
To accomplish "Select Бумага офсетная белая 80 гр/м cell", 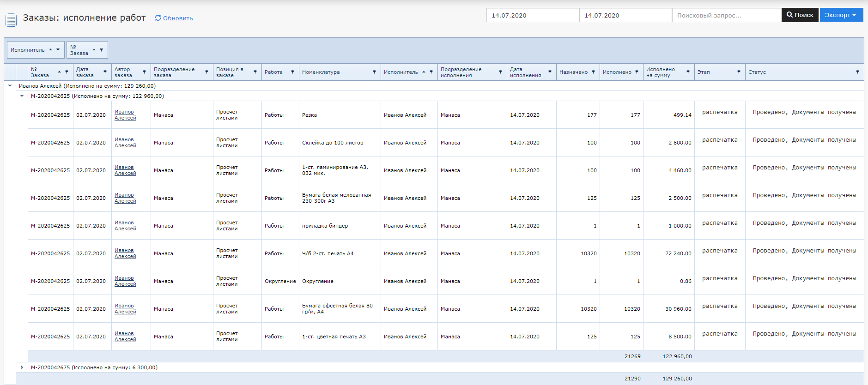I will click(x=340, y=309).
